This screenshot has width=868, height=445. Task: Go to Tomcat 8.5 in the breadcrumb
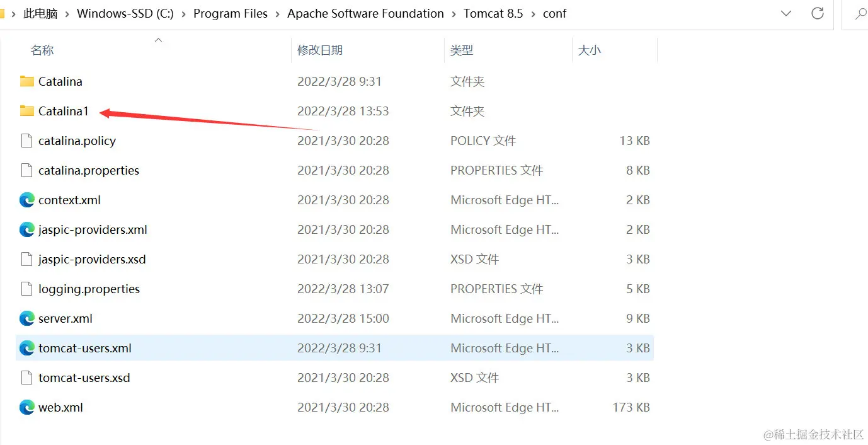coord(493,13)
